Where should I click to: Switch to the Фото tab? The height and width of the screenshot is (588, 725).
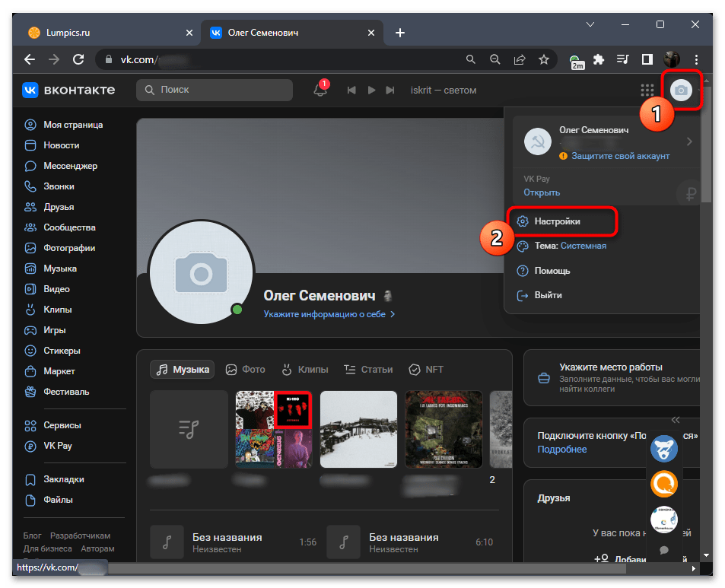coord(246,370)
